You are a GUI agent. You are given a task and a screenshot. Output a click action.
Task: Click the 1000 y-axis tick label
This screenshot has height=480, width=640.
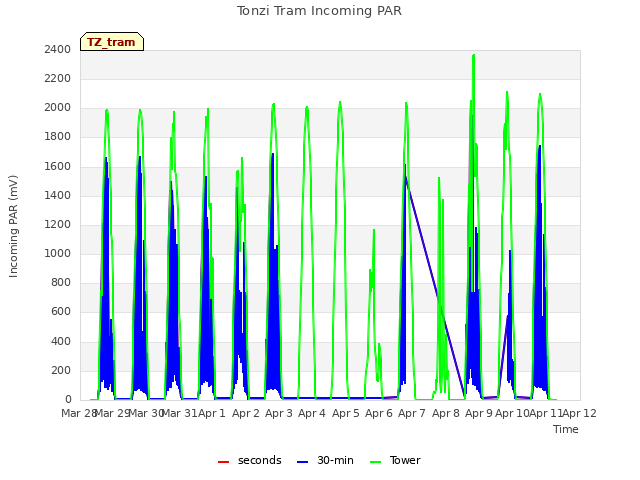pos(58,253)
